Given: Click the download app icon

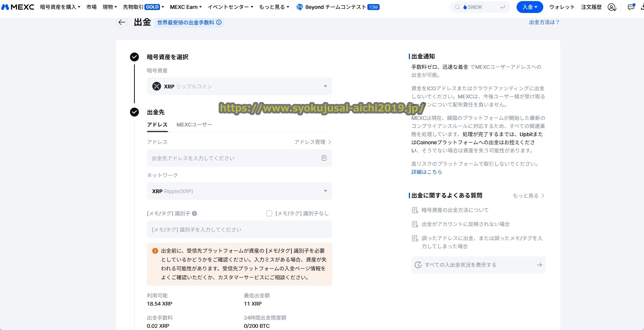Looking at the screenshot, I should pos(642,7).
